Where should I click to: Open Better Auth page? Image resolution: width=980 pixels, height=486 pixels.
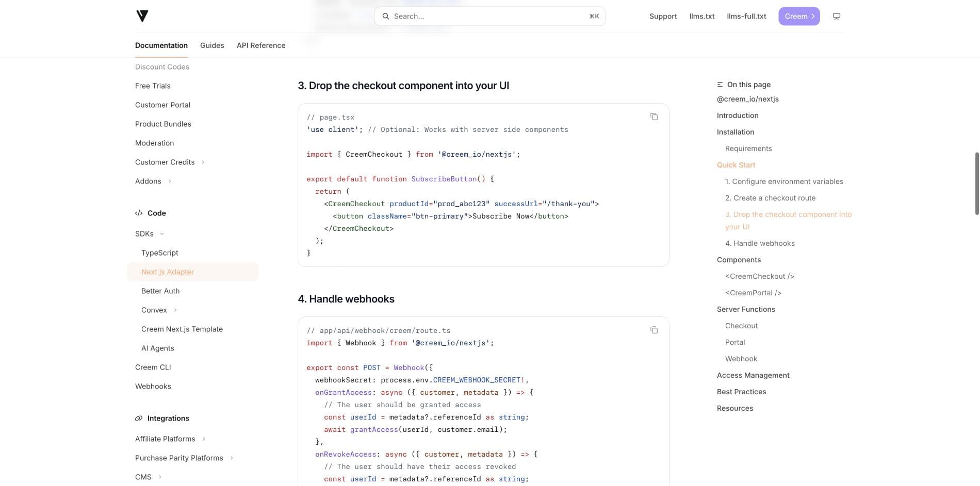pyautogui.click(x=160, y=291)
